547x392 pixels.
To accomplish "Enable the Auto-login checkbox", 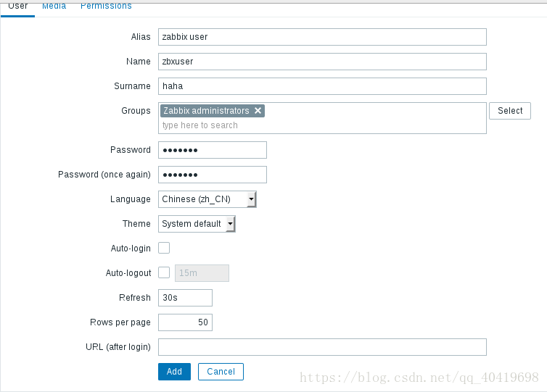I will 164,248.
